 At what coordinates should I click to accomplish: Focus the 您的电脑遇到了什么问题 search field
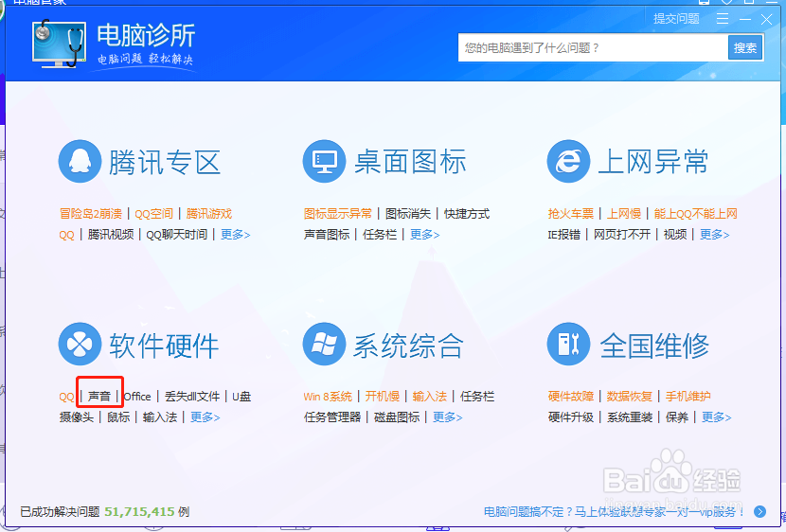tap(593, 47)
